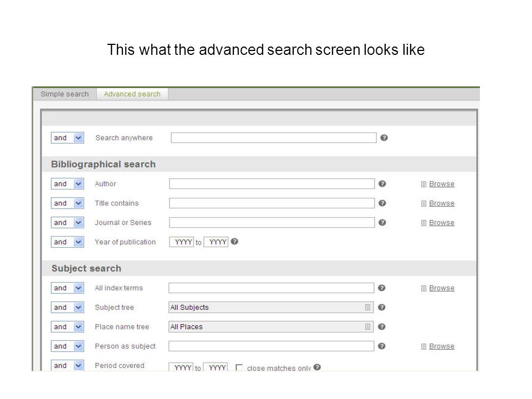Image resolution: width=532 pixels, height=399 pixels.
Task: Click the Search anywhere text field
Action: tap(273, 138)
